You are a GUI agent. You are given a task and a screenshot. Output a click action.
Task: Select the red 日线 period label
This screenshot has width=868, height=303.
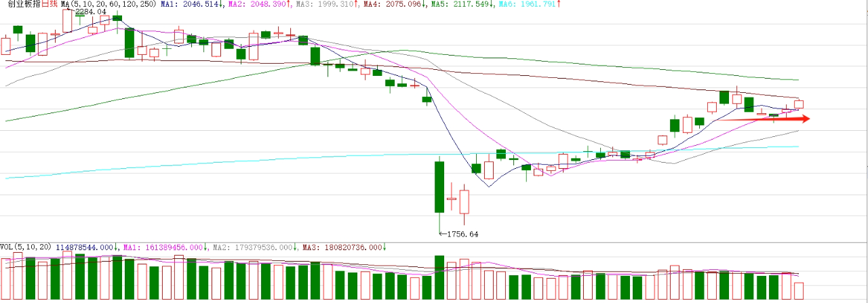49,4
